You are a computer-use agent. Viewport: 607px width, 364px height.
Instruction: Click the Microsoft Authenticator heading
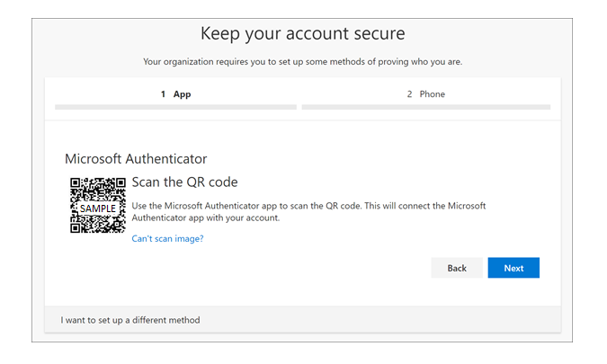pos(136,158)
